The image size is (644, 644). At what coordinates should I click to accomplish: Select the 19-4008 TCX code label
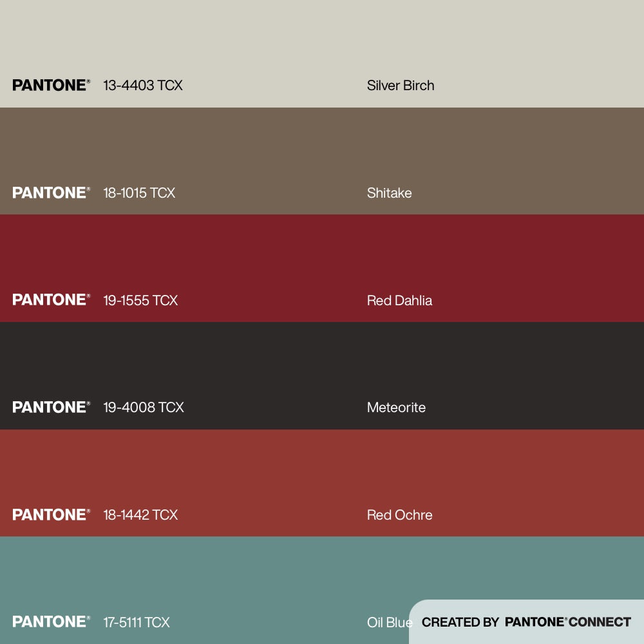pyautogui.click(x=144, y=408)
